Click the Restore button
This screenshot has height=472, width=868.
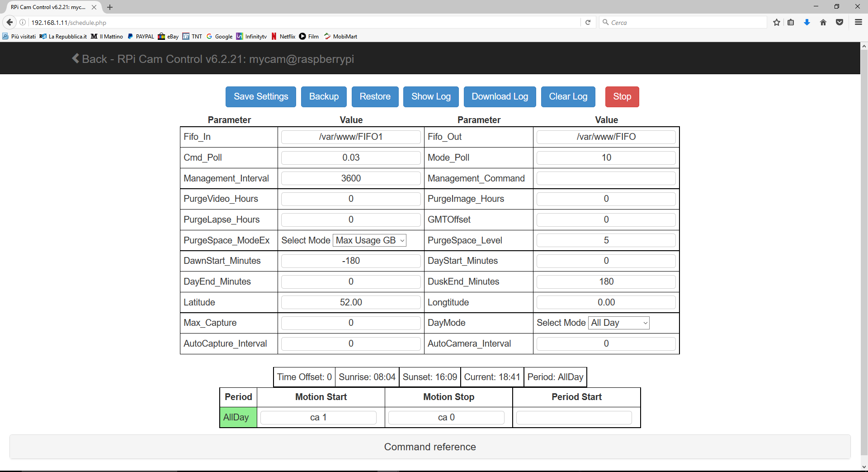click(375, 97)
